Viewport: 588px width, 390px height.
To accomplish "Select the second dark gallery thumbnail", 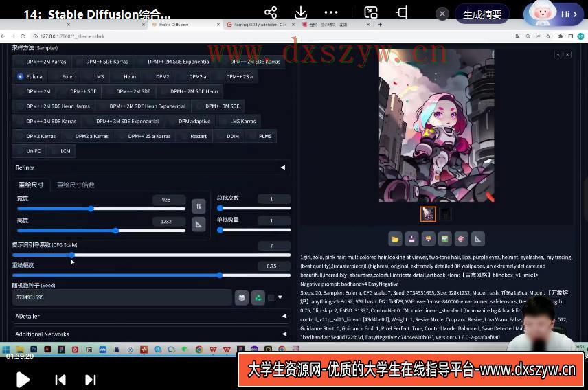I will (x=445, y=214).
